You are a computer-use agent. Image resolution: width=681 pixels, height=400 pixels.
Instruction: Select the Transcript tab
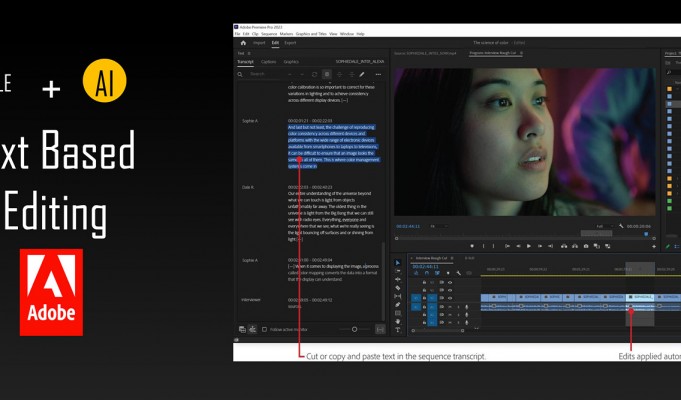245,62
